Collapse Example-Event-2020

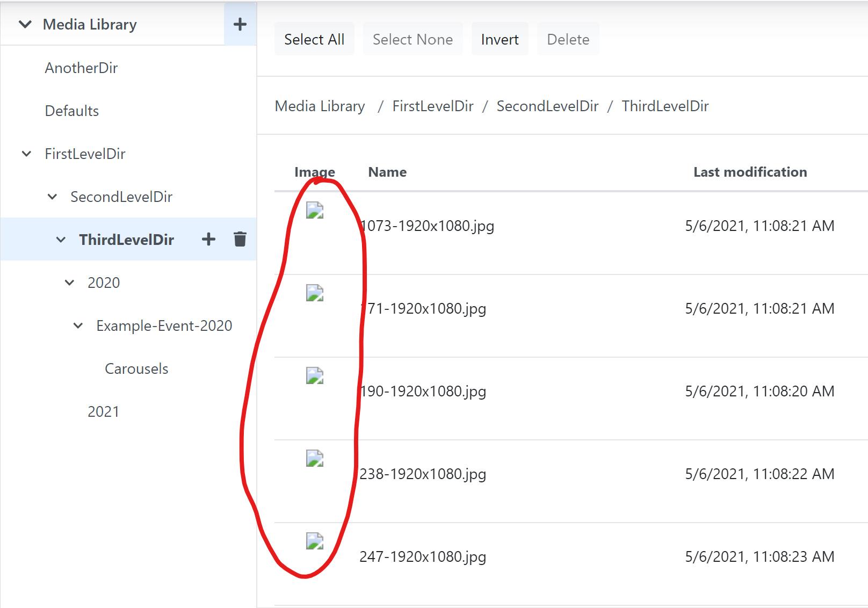point(78,325)
